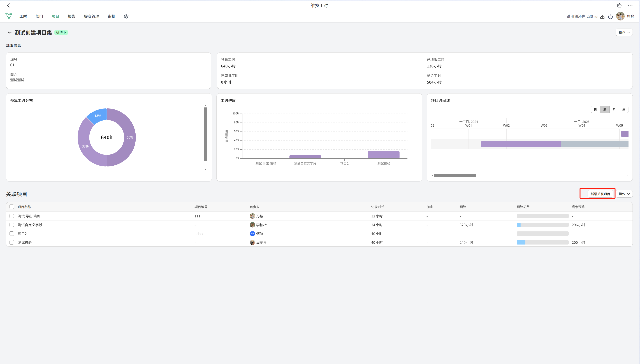
Task: Open the settings gear in navigation bar
Action: 126,16
